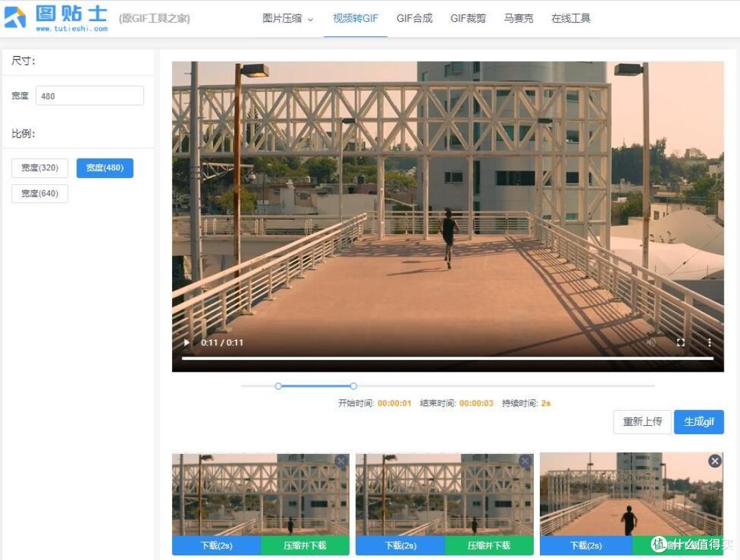Click the www.tutieshi.com site address text
The image size is (740, 560).
coord(72,29)
